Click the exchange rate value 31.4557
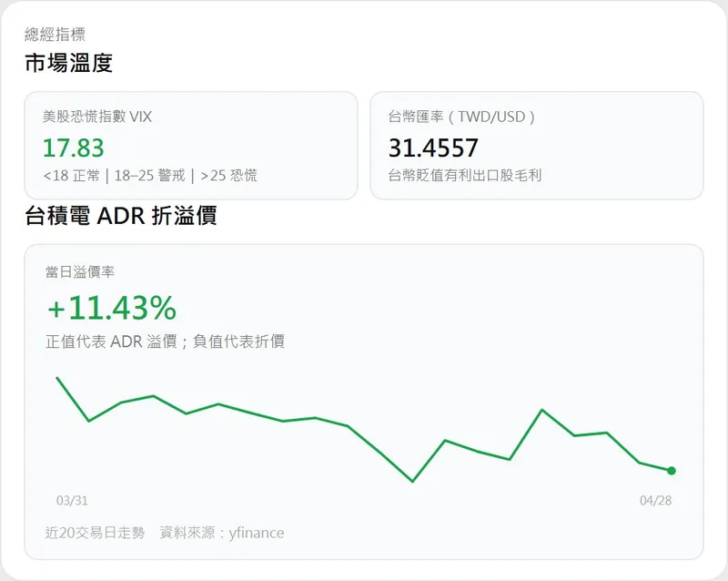 [x=433, y=148]
